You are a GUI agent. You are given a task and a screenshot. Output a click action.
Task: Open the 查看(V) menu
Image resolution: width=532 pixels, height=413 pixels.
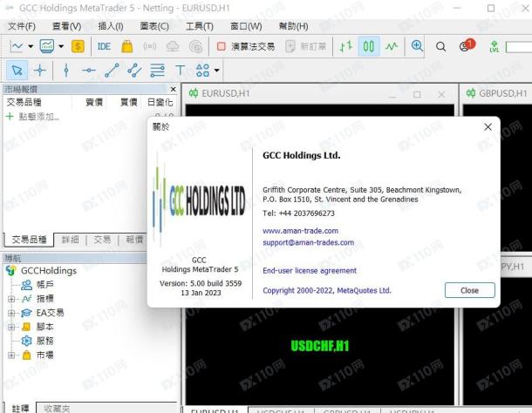[x=66, y=26]
